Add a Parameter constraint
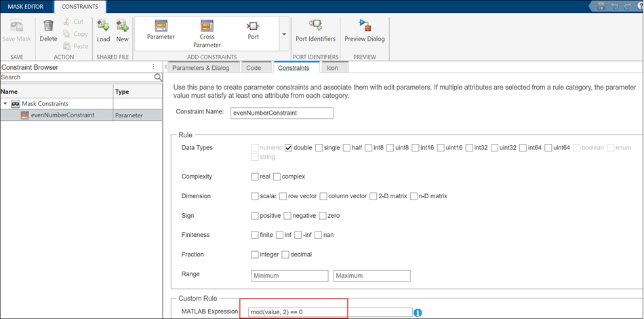 [x=161, y=31]
